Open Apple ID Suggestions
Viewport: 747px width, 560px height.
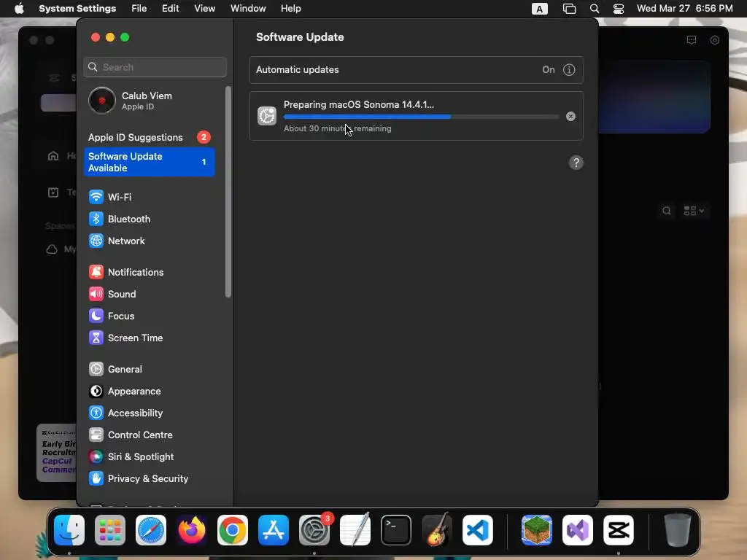150,138
